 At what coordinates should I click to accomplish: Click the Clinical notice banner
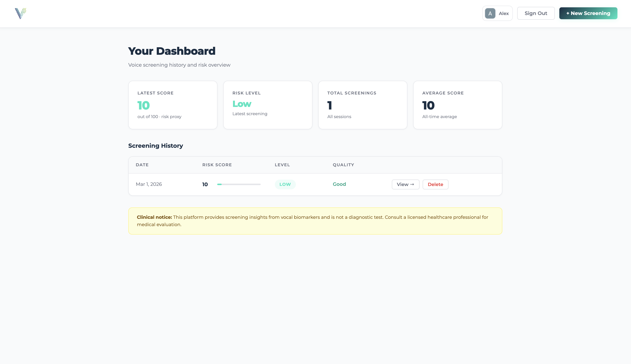pos(315,221)
